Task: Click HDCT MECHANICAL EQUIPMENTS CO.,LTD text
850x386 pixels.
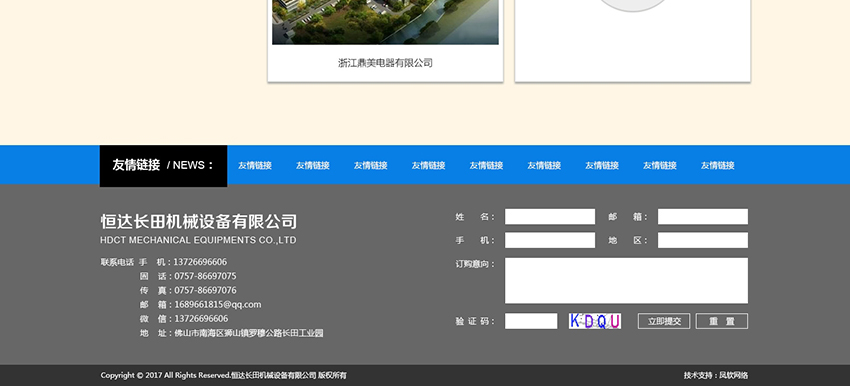Action: pos(198,240)
